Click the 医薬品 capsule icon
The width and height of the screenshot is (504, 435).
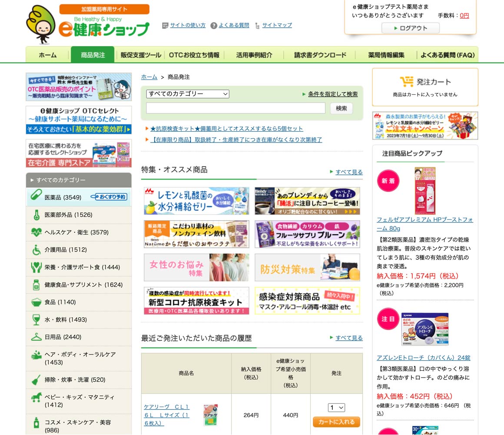coord(36,195)
